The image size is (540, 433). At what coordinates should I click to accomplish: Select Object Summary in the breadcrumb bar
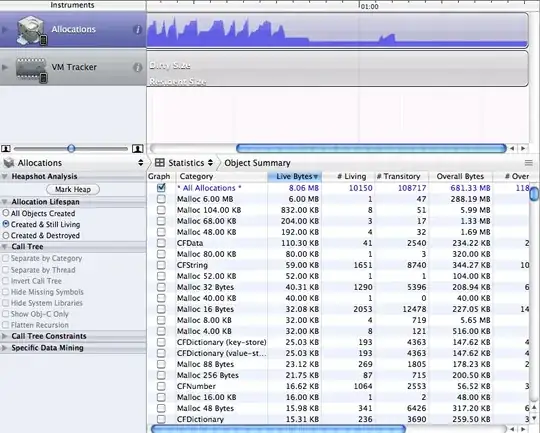point(257,163)
